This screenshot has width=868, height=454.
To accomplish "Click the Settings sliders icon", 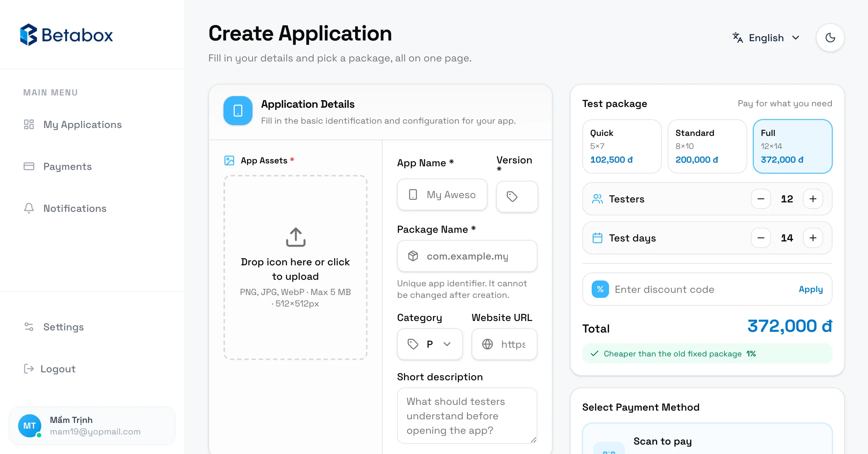I will (x=29, y=327).
